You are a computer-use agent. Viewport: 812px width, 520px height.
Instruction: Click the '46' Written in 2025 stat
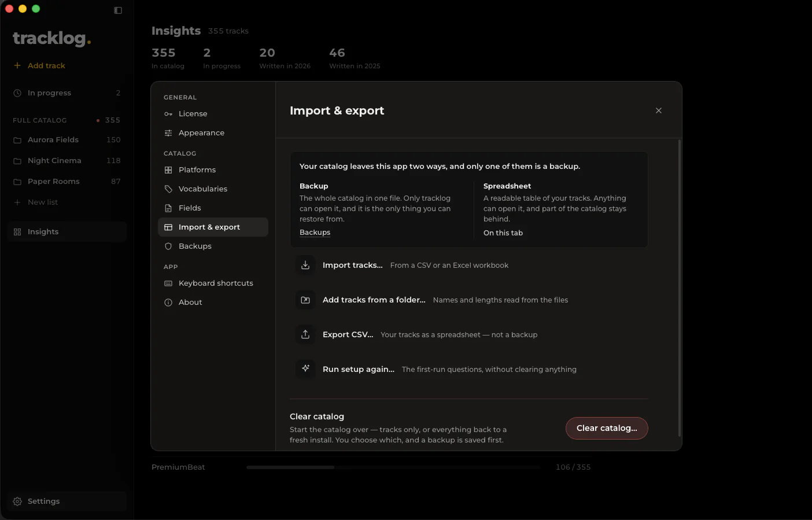point(355,58)
